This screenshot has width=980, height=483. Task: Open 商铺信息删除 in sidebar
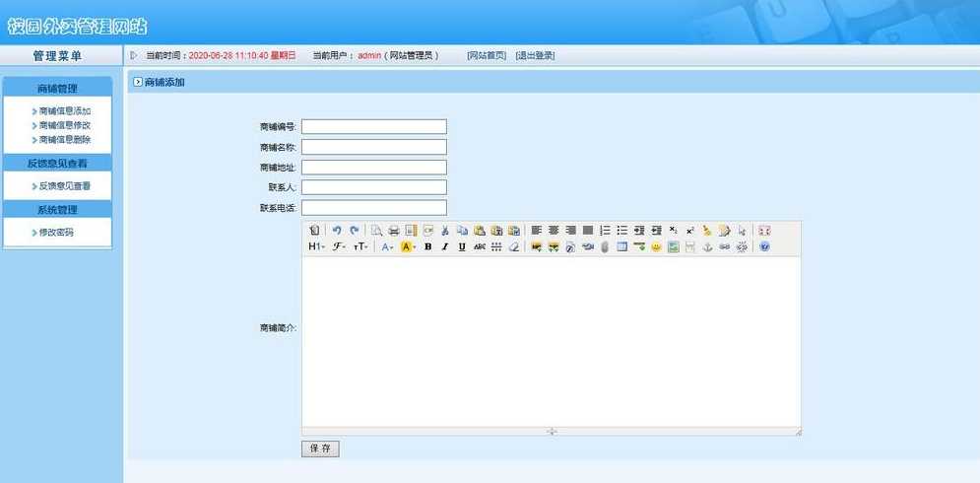(x=64, y=140)
